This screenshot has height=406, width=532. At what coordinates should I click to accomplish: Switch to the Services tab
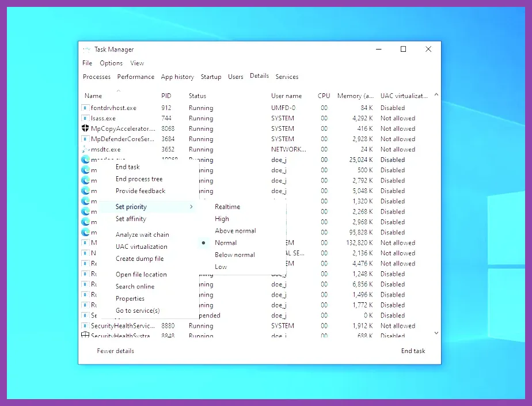pos(287,77)
